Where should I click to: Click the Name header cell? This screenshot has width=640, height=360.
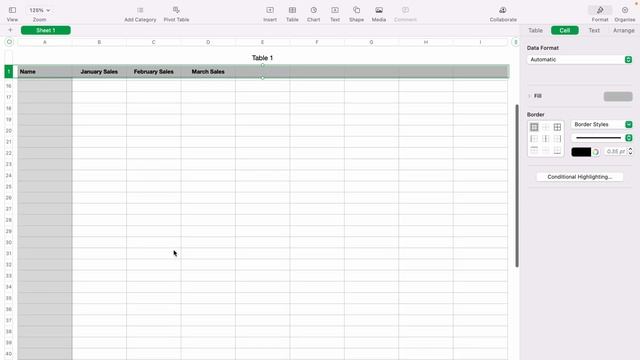pos(45,71)
